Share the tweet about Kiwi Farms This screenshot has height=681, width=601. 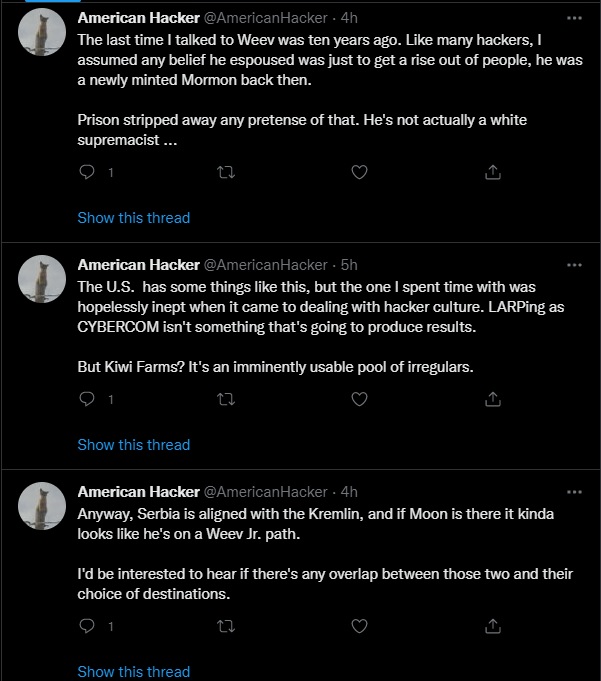(492, 399)
